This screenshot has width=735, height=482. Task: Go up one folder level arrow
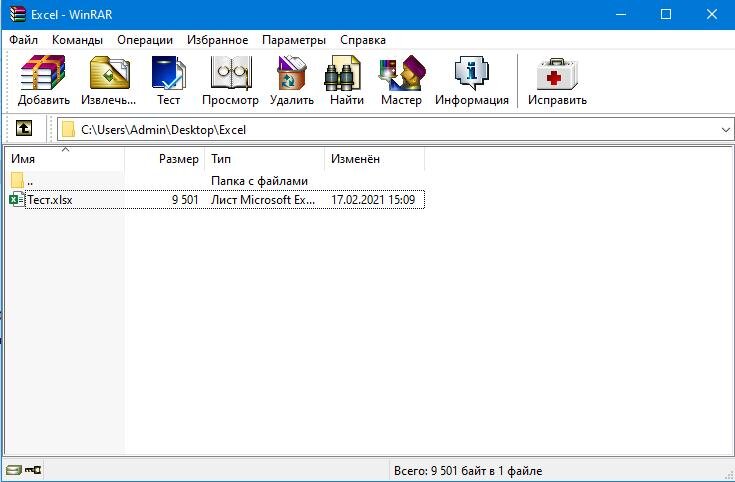[x=24, y=128]
